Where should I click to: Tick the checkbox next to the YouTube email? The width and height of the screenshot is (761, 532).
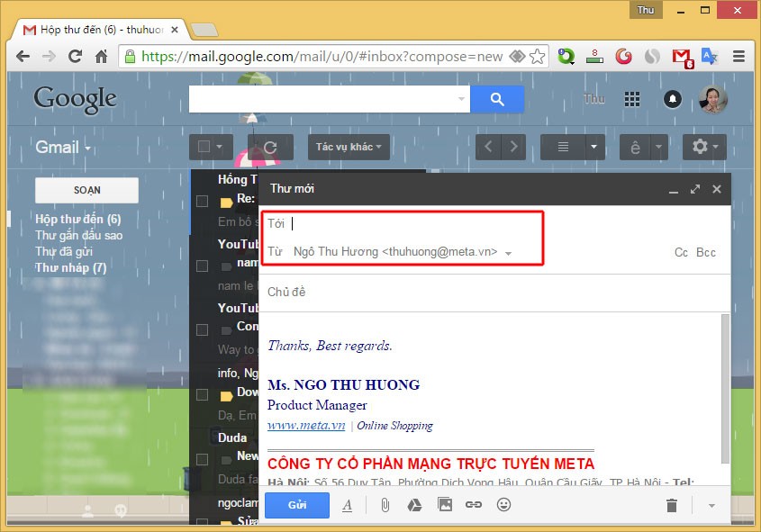201,266
